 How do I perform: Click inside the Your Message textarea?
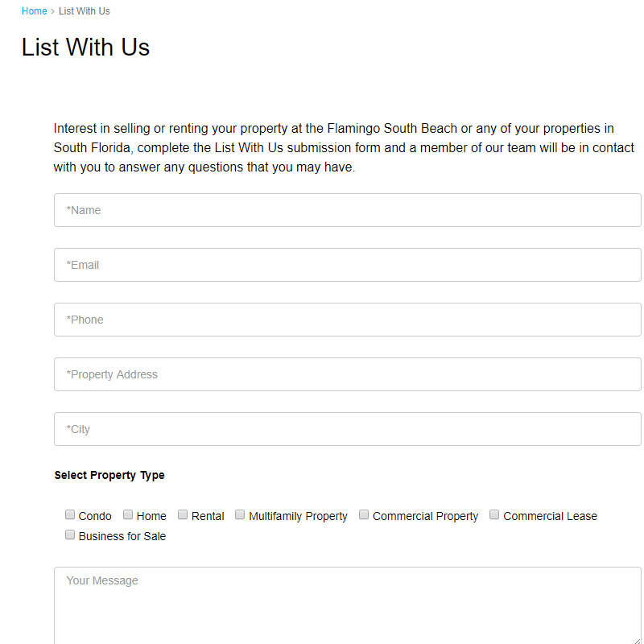coord(347,605)
